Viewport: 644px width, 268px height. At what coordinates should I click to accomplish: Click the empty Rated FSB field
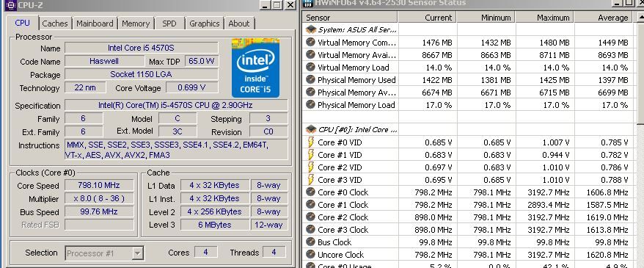pos(99,225)
